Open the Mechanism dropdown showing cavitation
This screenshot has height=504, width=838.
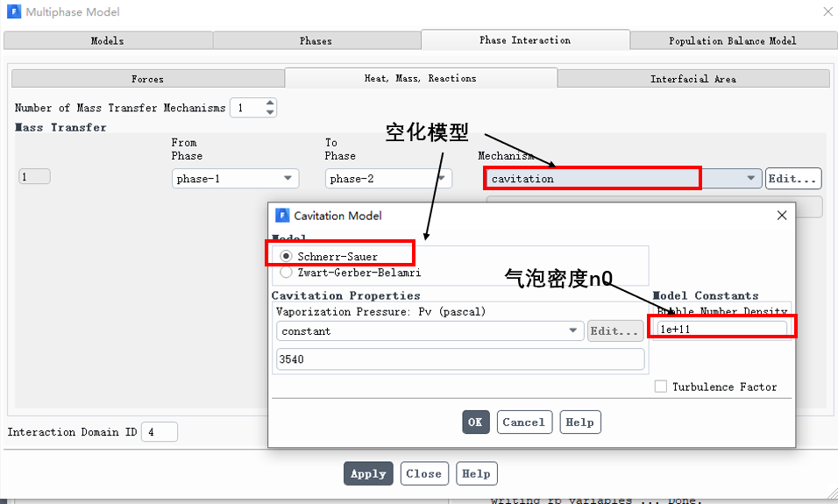pos(623,178)
